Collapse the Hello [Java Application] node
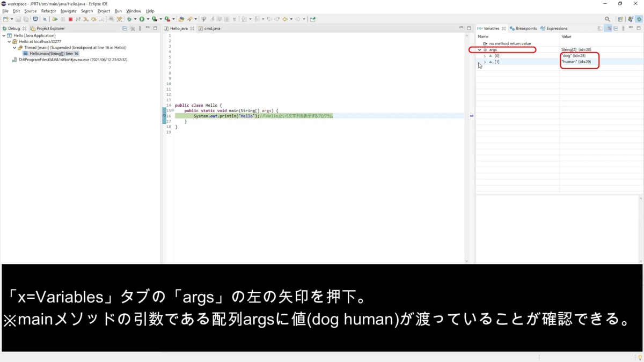This screenshot has width=644, height=362. pyautogui.click(x=4, y=35)
